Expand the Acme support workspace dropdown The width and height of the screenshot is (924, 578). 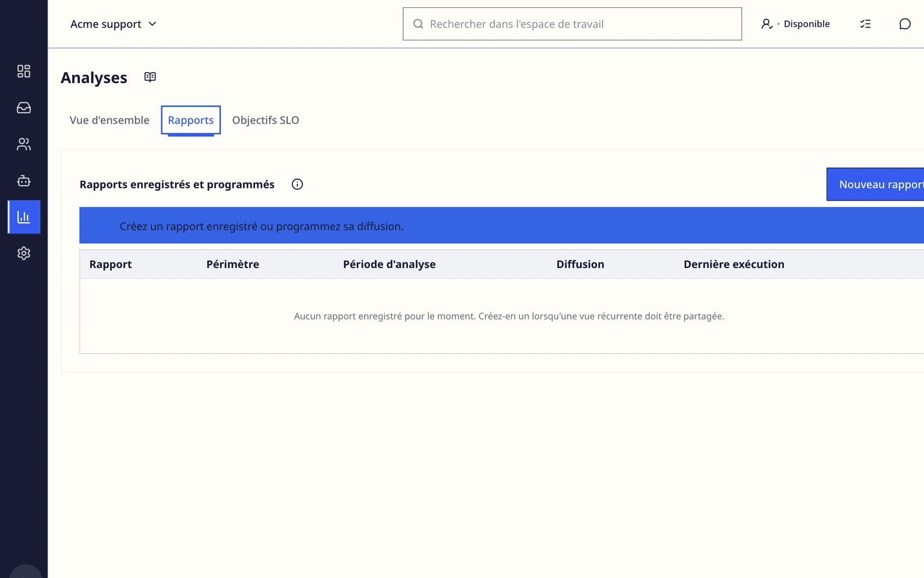pos(113,24)
